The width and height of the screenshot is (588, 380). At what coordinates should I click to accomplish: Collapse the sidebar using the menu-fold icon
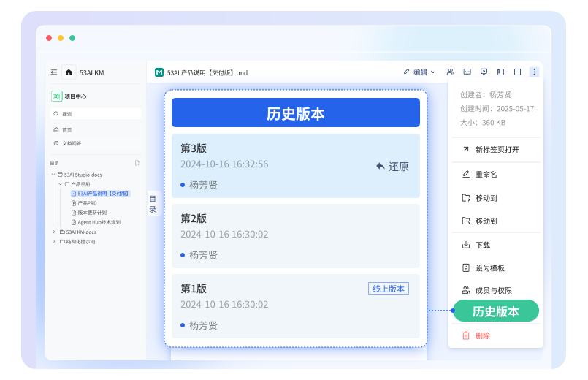point(54,72)
